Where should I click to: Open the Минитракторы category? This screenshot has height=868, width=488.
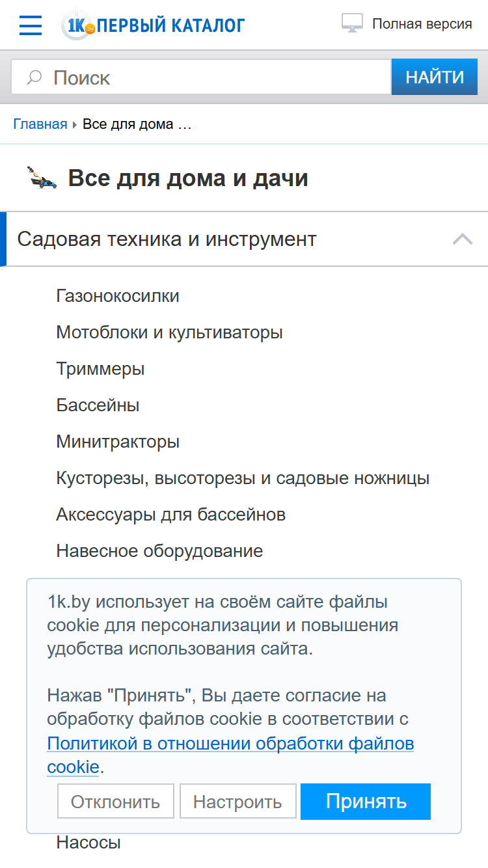[118, 442]
